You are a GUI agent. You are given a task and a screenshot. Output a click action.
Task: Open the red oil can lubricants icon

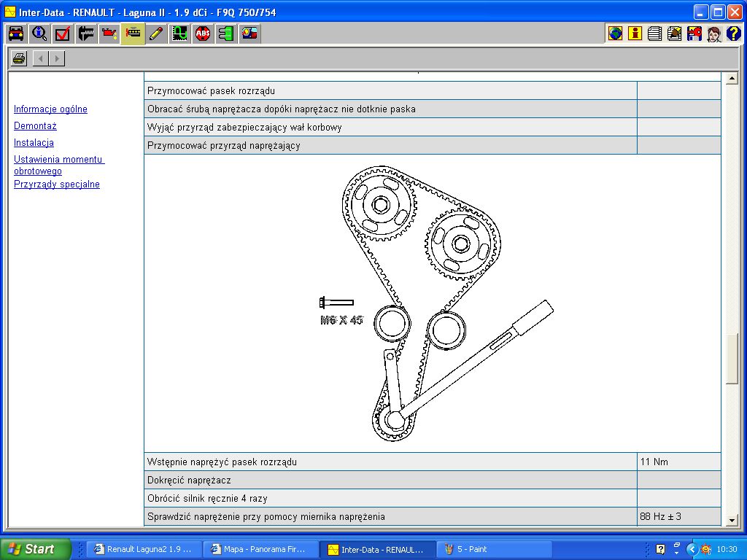109,34
